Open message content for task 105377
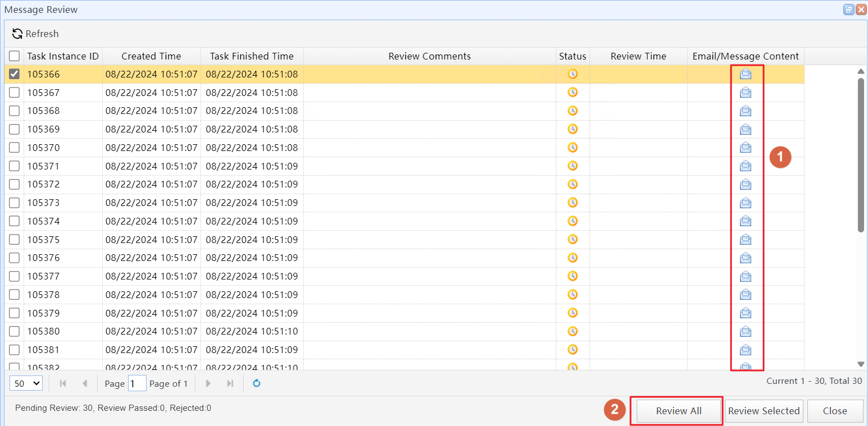The image size is (868, 426). [x=745, y=276]
